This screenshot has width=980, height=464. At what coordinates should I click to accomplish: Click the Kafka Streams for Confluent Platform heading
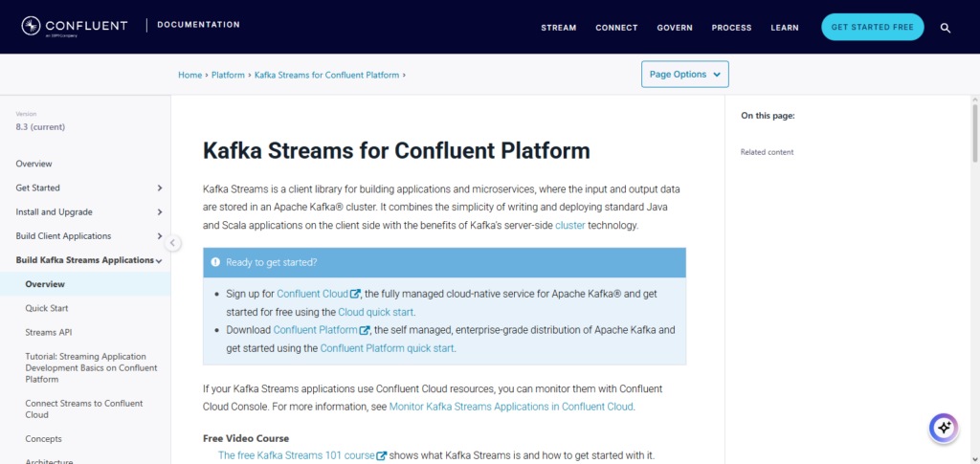pos(396,150)
